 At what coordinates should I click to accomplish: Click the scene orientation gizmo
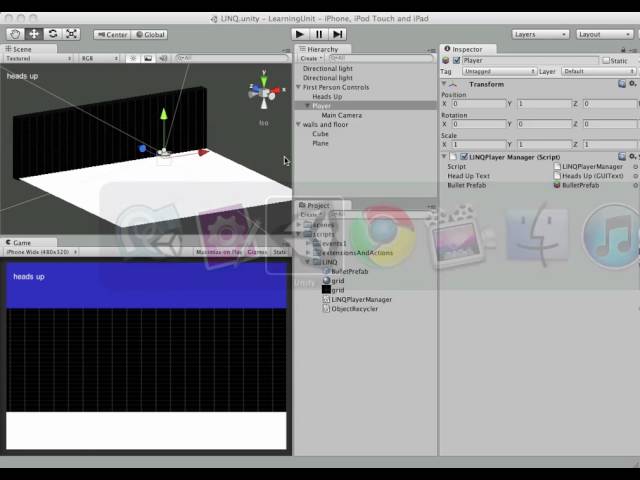coord(264,92)
